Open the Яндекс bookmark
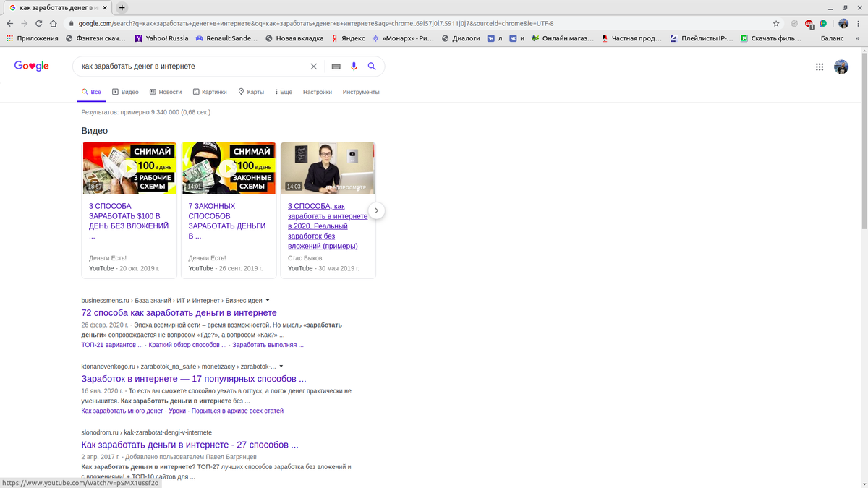The width and height of the screenshot is (868, 488). [x=348, y=38]
